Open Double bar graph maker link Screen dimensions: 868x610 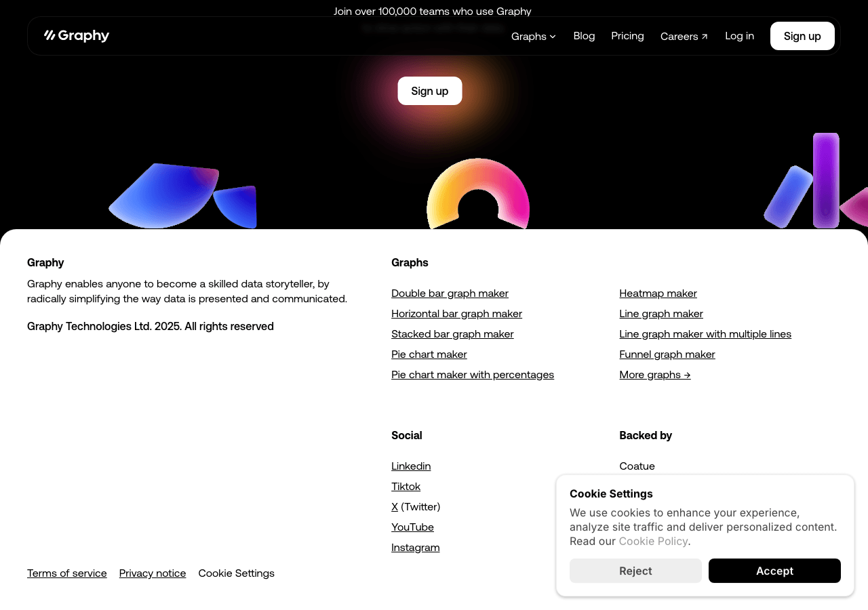(450, 293)
